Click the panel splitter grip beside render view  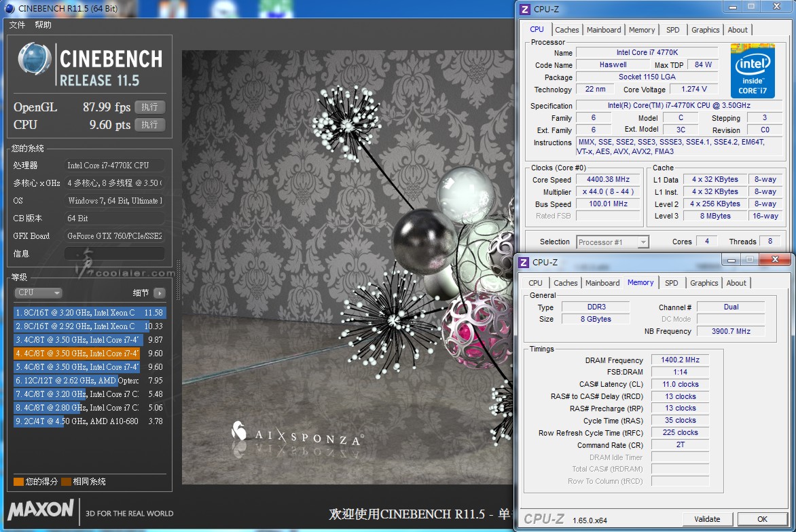(x=178, y=280)
